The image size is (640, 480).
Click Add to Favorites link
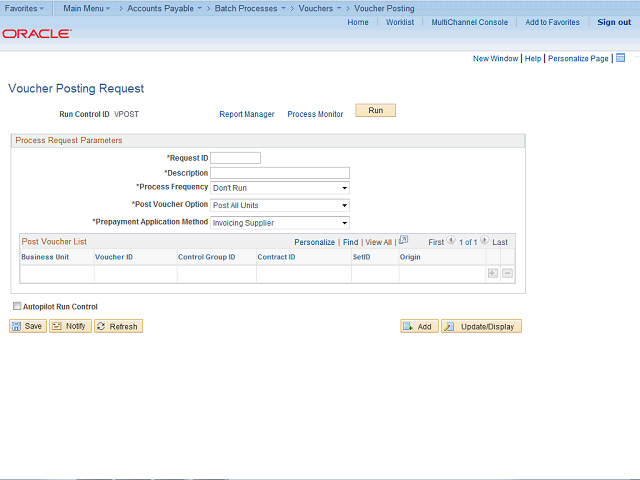point(552,22)
